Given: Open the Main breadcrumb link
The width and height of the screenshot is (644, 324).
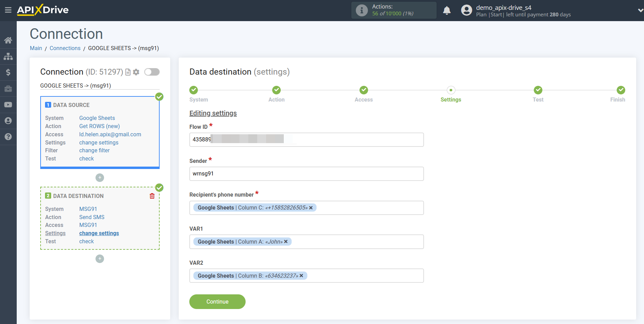Looking at the screenshot, I should click(x=36, y=48).
